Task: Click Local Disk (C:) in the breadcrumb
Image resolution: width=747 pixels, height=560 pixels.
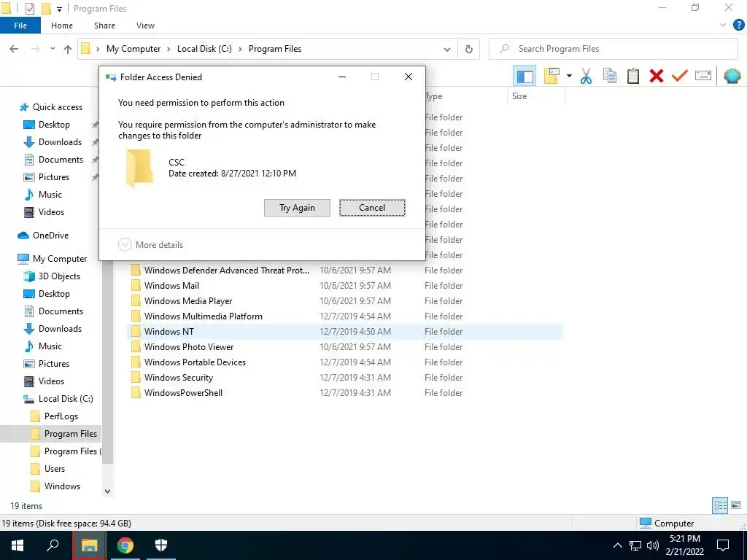Action: tap(204, 49)
